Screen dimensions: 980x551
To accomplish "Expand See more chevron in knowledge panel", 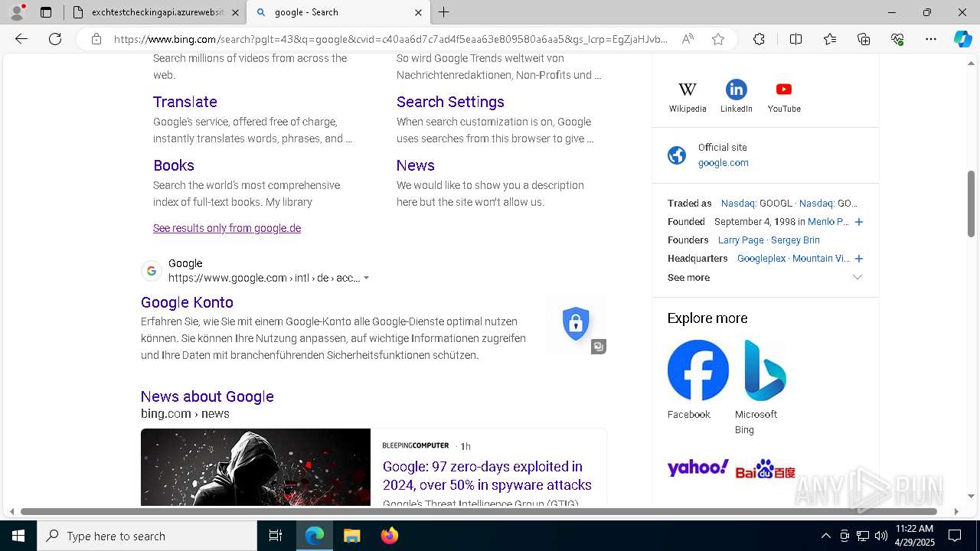I will 857,277.
